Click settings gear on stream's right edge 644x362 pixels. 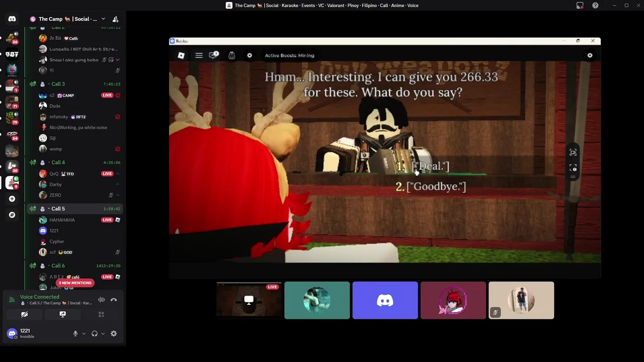coord(590,55)
